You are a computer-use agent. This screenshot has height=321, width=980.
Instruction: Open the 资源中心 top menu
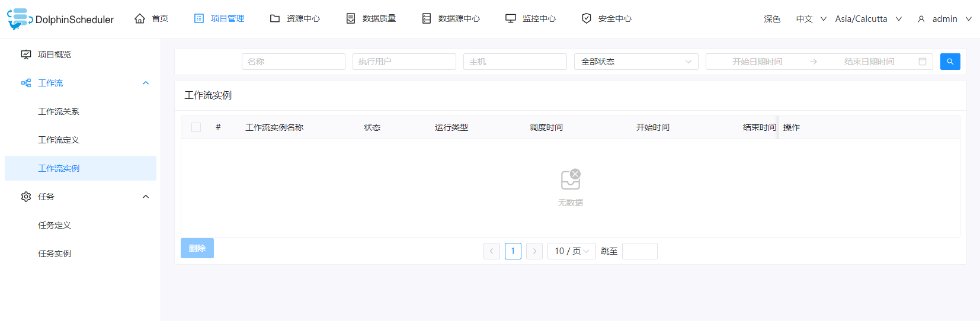click(303, 18)
